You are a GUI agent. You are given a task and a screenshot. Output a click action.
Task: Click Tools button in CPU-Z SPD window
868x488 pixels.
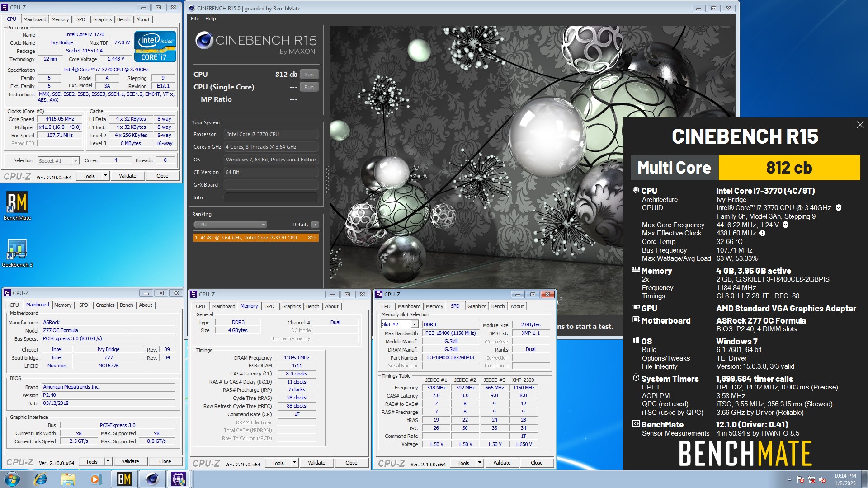click(463, 463)
